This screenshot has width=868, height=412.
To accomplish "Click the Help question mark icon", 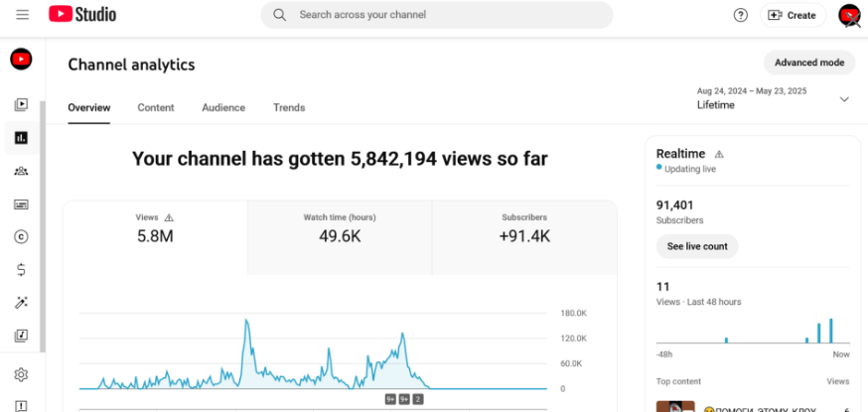I will 740,15.
